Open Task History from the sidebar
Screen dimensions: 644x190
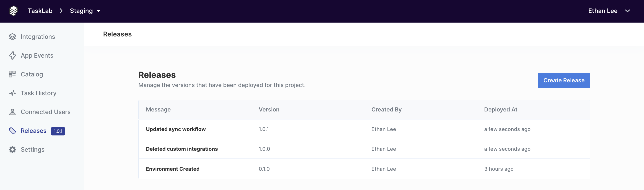pyautogui.click(x=39, y=93)
